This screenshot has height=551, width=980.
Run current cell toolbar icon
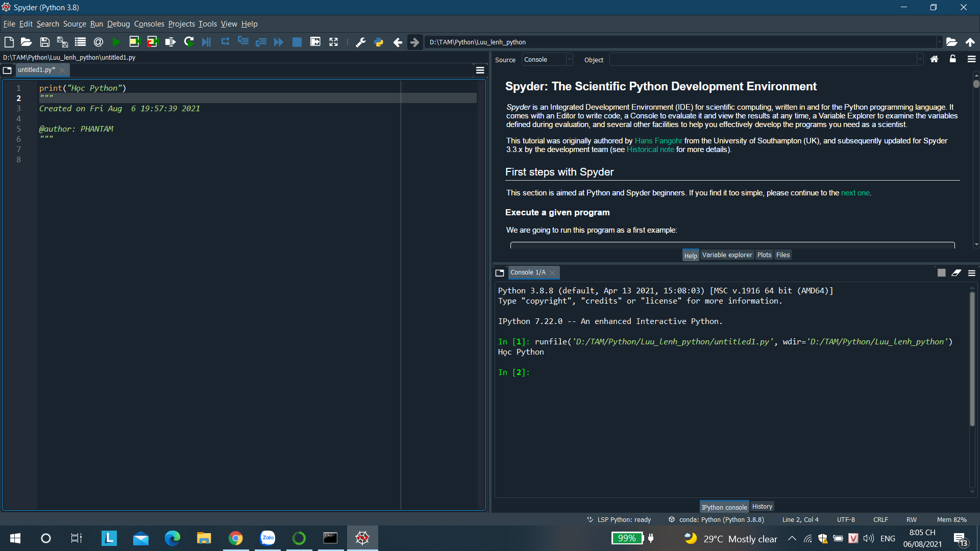coord(134,42)
